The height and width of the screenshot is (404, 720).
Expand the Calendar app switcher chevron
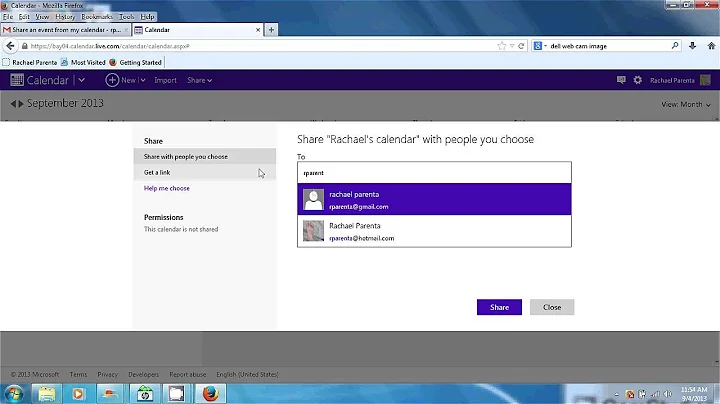tap(81, 80)
